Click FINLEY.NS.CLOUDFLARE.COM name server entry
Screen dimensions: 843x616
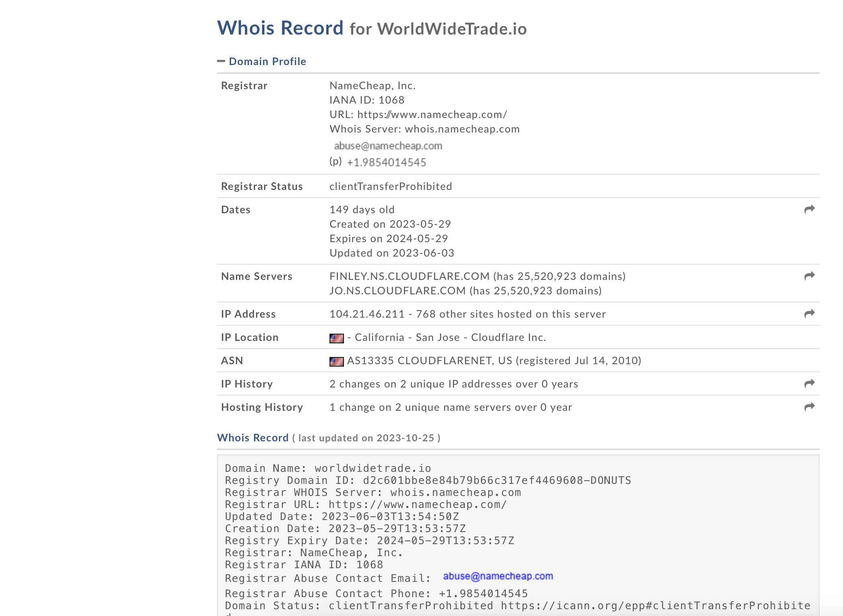click(477, 276)
